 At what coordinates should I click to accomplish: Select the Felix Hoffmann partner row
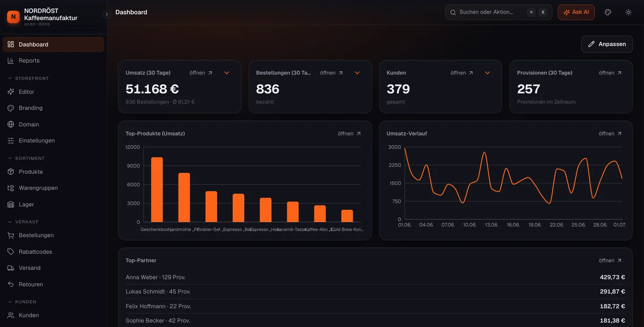375,306
